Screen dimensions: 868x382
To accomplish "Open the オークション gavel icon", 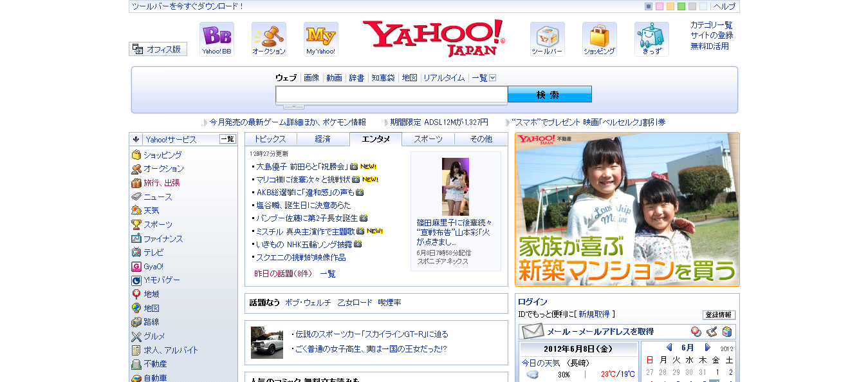I will click(x=268, y=39).
